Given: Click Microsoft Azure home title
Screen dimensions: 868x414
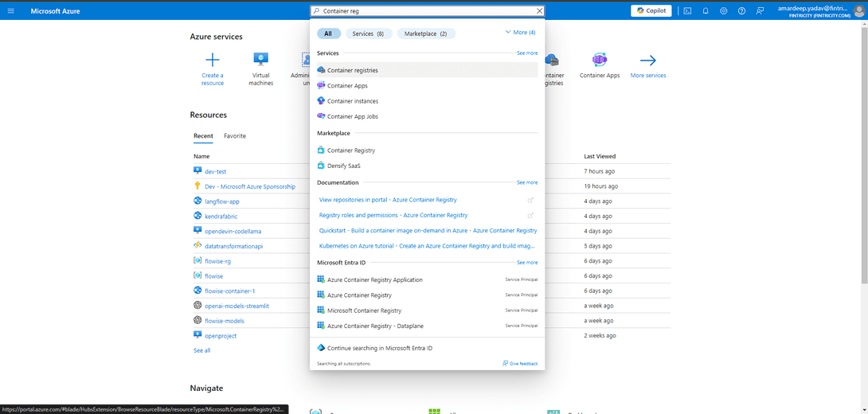Looking at the screenshot, I should [x=55, y=11].
